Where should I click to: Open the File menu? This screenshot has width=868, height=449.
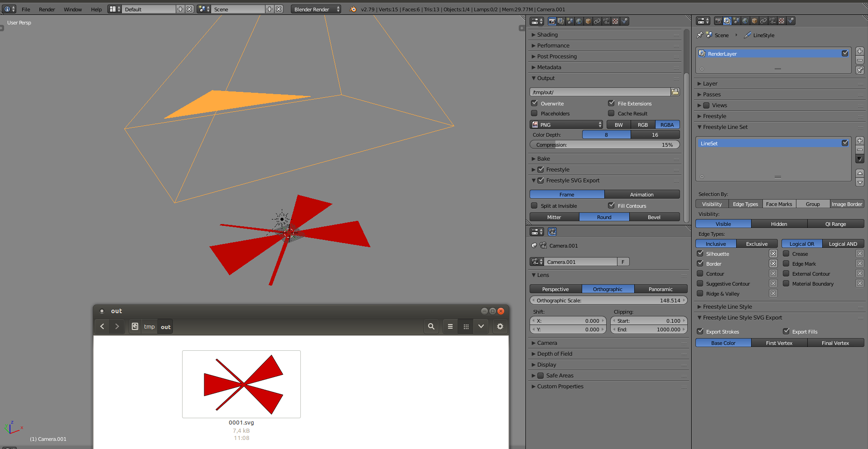point(26,9)
